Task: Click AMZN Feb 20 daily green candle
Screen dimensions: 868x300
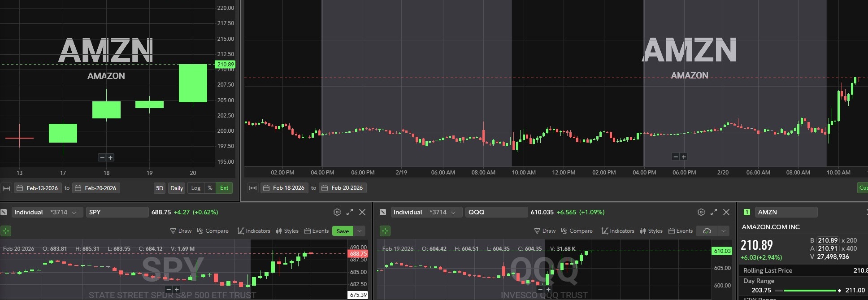Action: [x=193, y=83]
